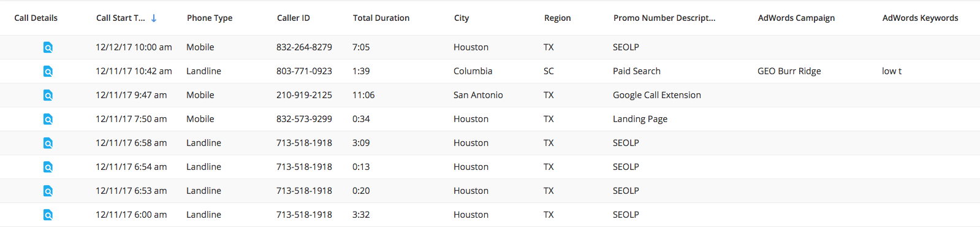Sort by Promo Number Description column
Image resolution: width=980 pixels, height=227 pixels.
(664, 18)
